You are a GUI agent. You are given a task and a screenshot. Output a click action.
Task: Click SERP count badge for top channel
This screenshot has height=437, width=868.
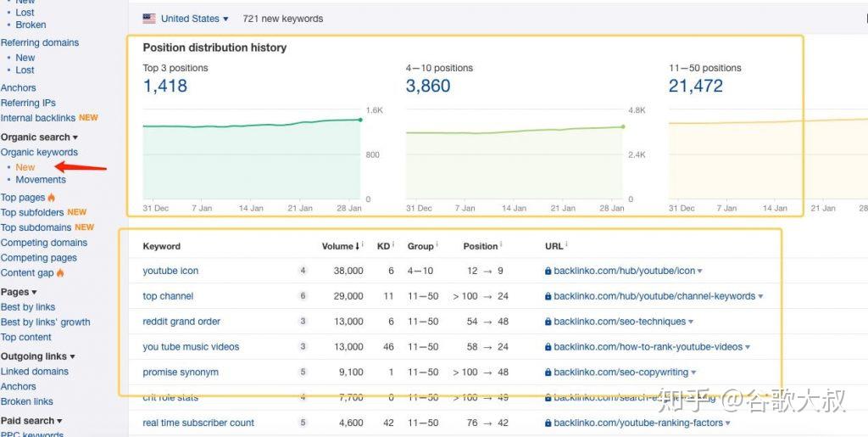tap(303, 296)
